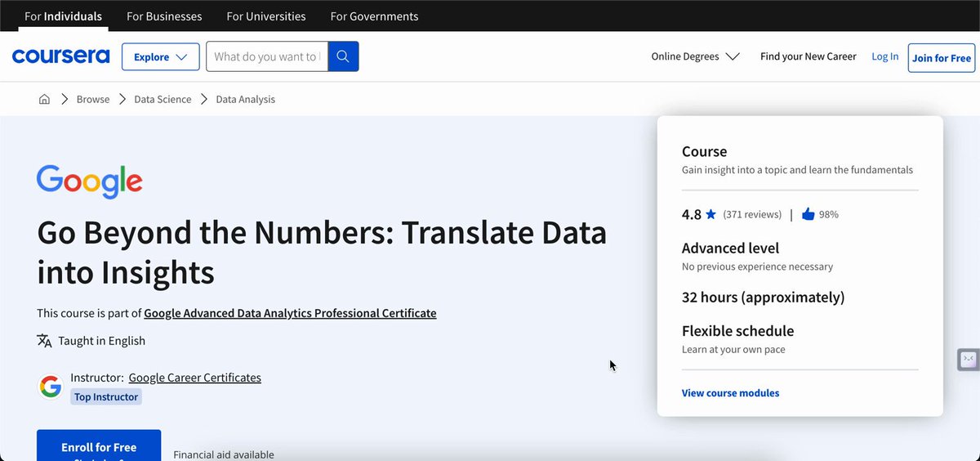The height and width of the screenshot is (461, 980).
Task: Click View course modules link
Action: [730, 393]
